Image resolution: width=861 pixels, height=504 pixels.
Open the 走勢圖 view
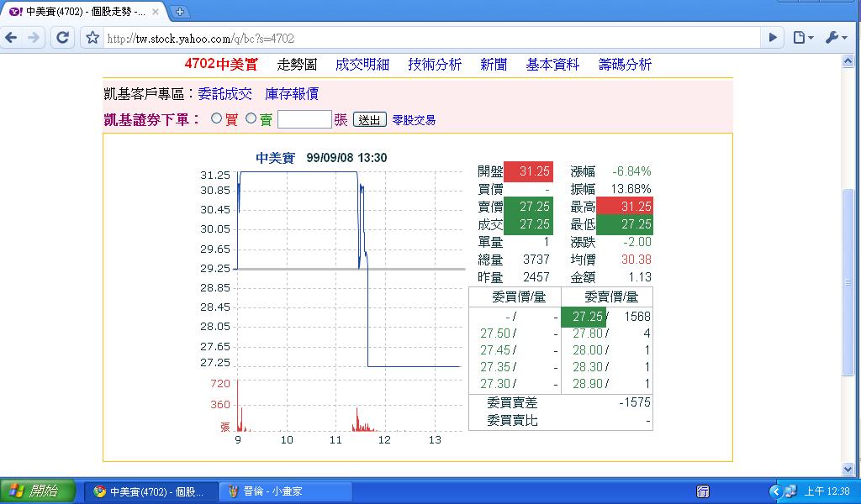click(297, 65)
